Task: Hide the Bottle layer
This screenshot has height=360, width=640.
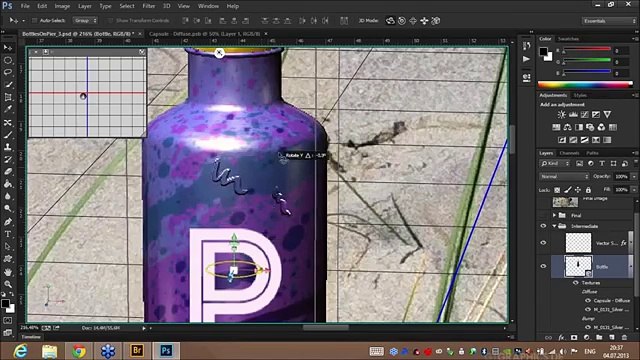Action: point(543,266)
